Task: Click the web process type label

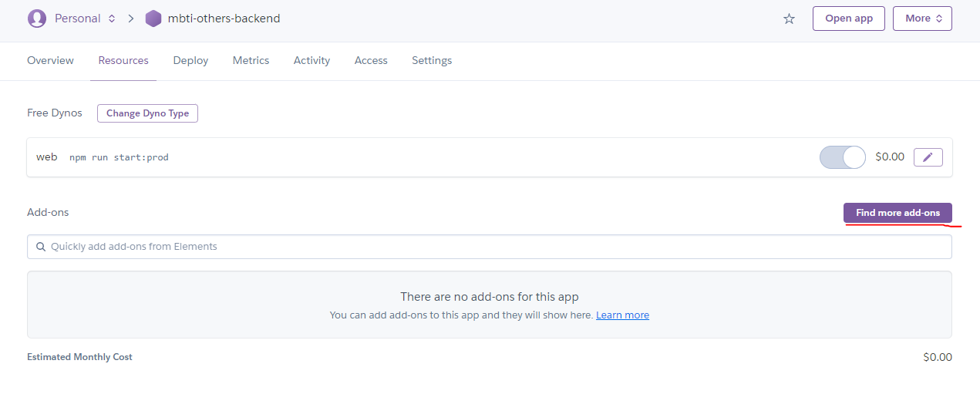Action: coord(47,157)
